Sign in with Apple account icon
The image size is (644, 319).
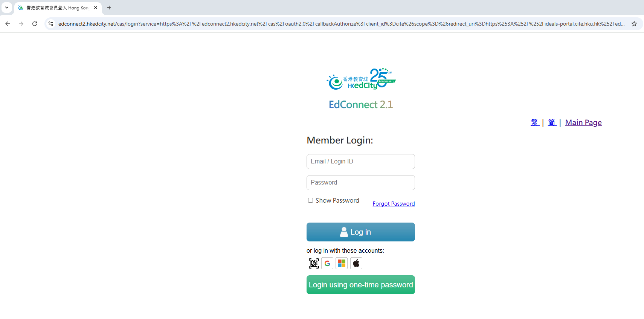tap(356, 263)
